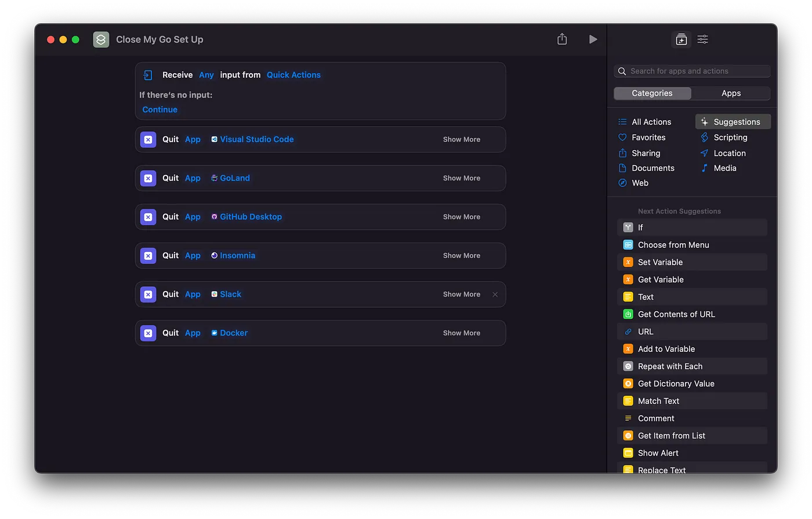This screenshot has height=519, width=812.
Task: Show More for GoLand action
Action: click(x=462, y=178)
